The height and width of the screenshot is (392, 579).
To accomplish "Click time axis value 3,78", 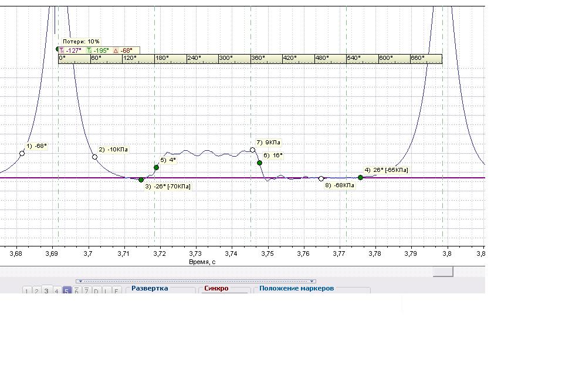I will pyautogui.click(x=375, y=254).
